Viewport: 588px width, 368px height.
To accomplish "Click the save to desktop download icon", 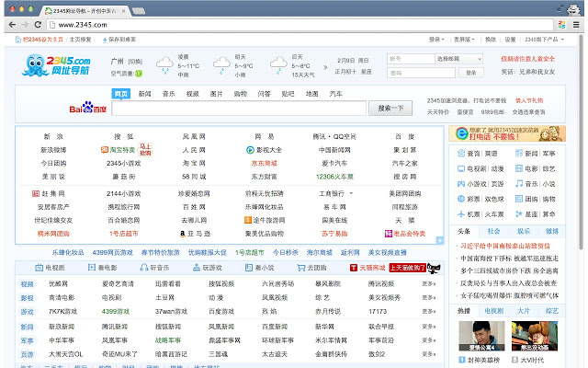I will coord(105,40).
